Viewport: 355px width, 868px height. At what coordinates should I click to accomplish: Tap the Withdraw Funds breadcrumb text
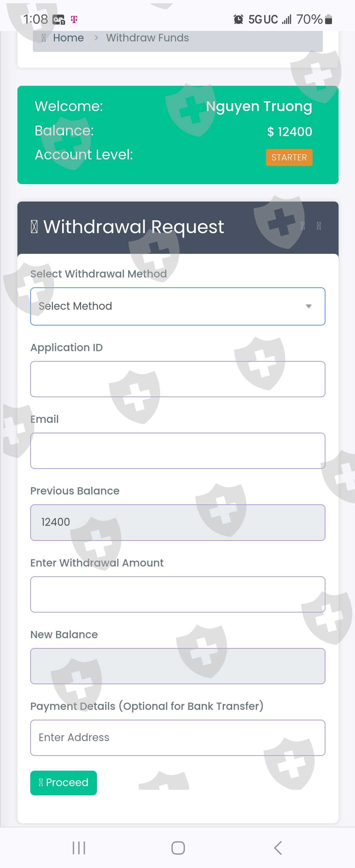pos(147,38)
